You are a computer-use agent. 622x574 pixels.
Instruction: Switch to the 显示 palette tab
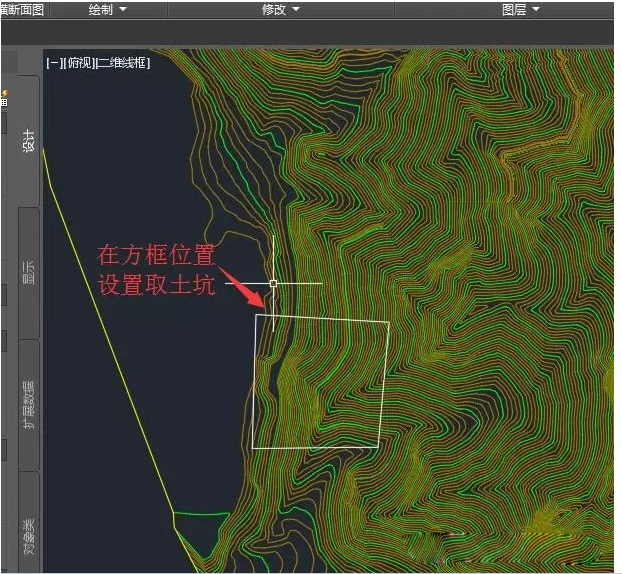click(x=29, y=272)
